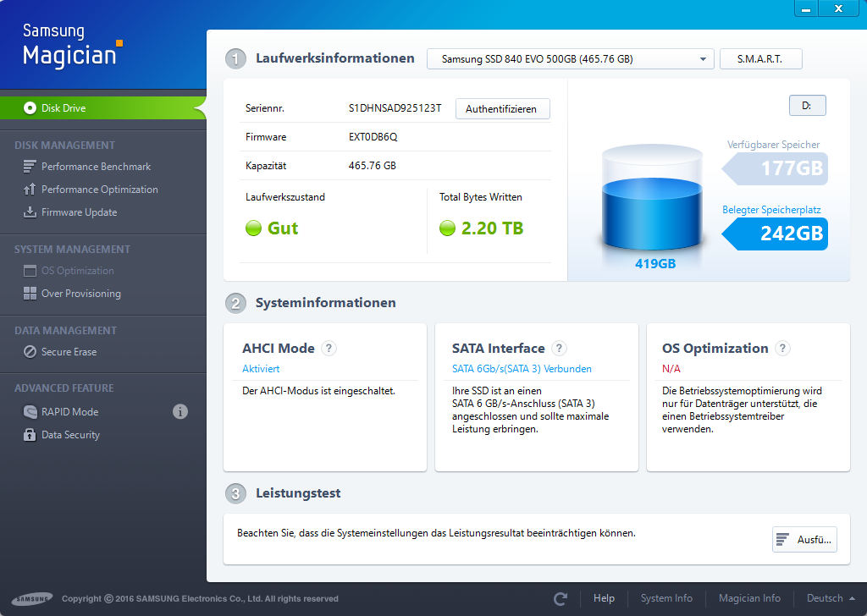Expand the Deutsch language selector
The image size is (867, 616).
coord(831,598)
